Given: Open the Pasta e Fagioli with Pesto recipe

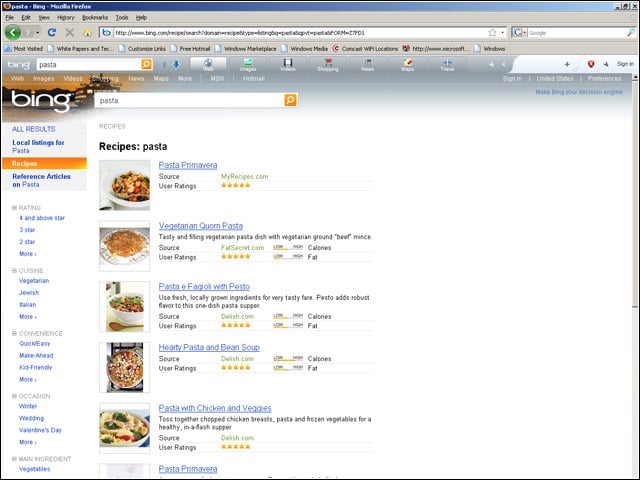Looking at the screenshot, I should 204,287.
